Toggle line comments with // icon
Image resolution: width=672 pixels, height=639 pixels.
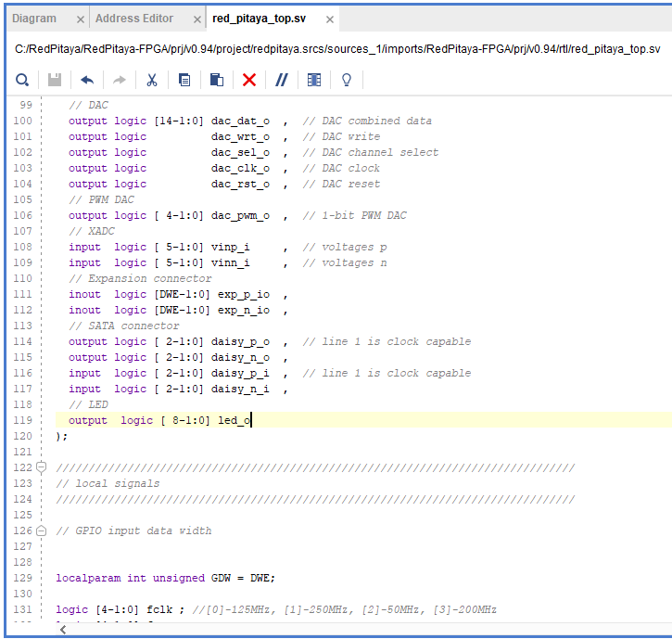282,80
